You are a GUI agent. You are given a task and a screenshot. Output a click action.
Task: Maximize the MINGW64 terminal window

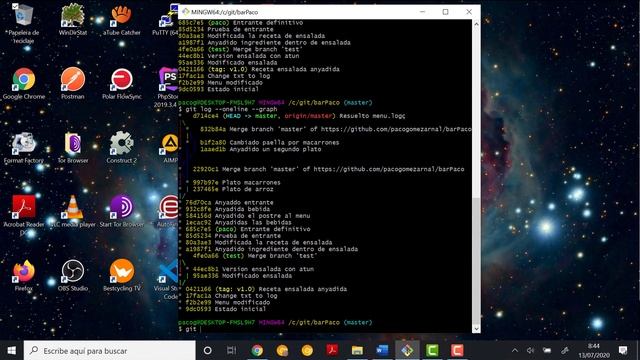445,12
